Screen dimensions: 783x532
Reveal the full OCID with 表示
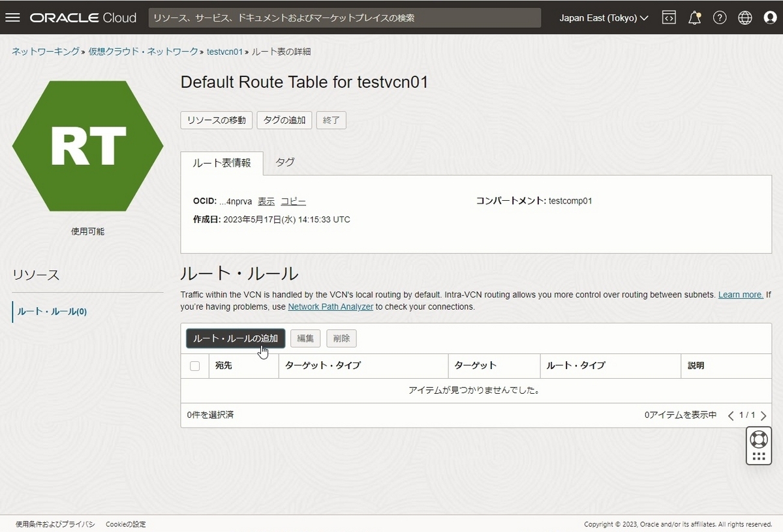[x=266, y=201]
